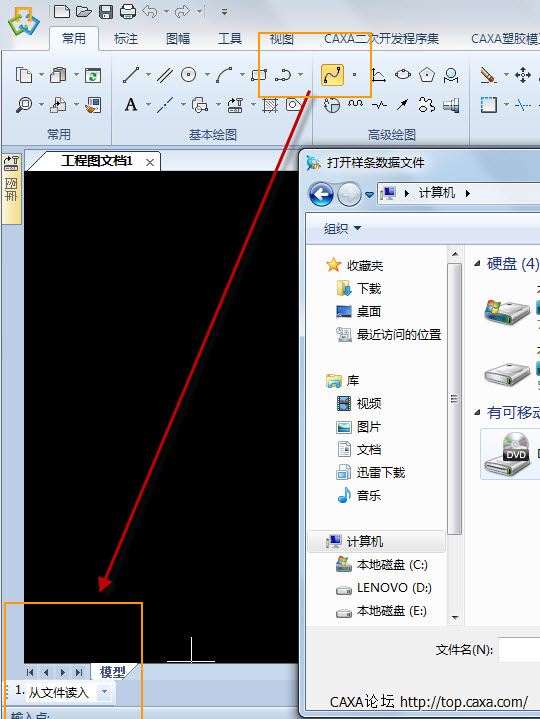This screenshot has height=719, width=540.
Task: Click the 文件名 input field
Action: pos(519,649)
